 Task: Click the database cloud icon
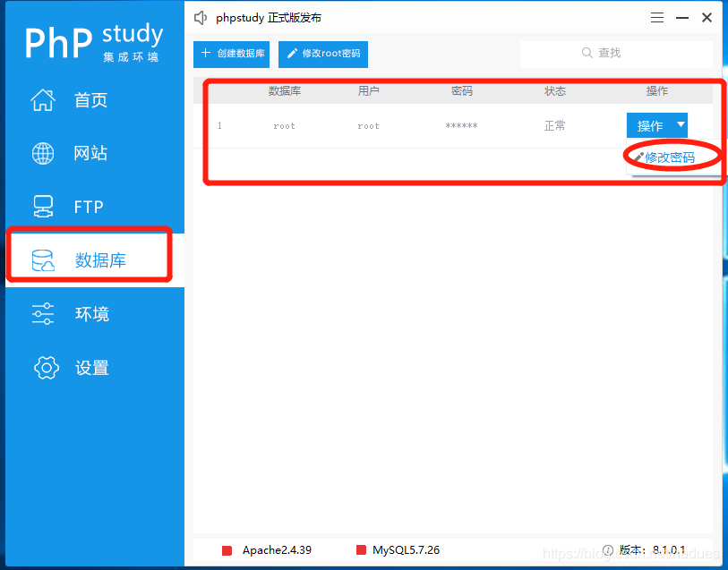[43, 260]
